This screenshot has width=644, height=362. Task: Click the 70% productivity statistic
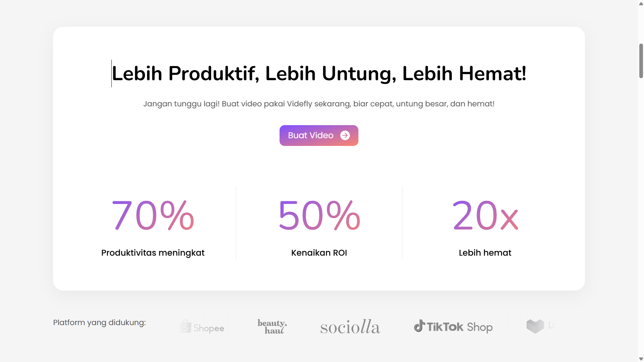(x=153, y=215)
